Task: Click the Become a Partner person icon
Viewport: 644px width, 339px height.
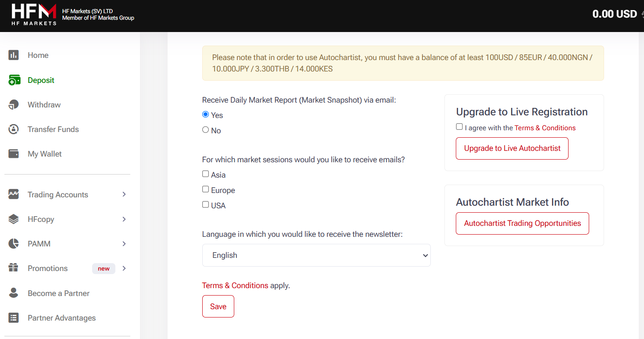Action: point(14,293)
